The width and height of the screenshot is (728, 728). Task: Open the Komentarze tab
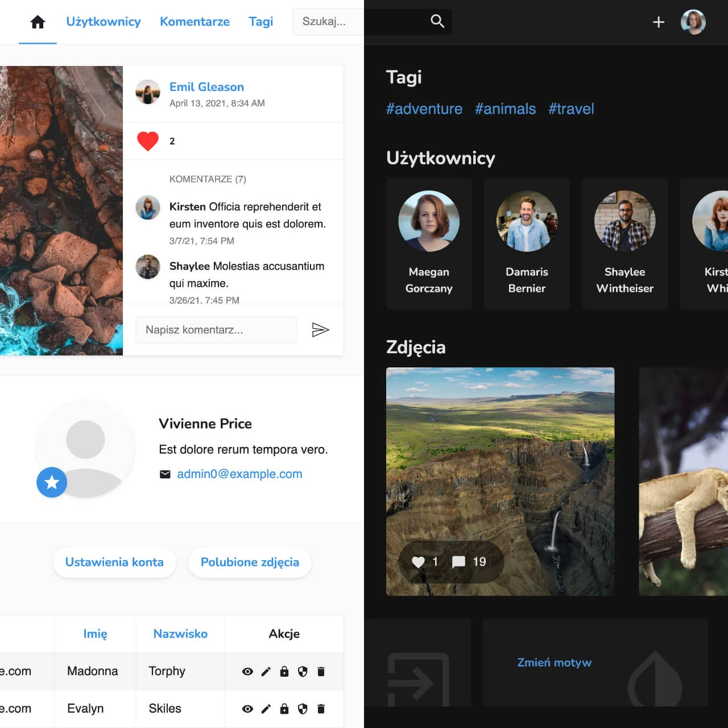195,22
